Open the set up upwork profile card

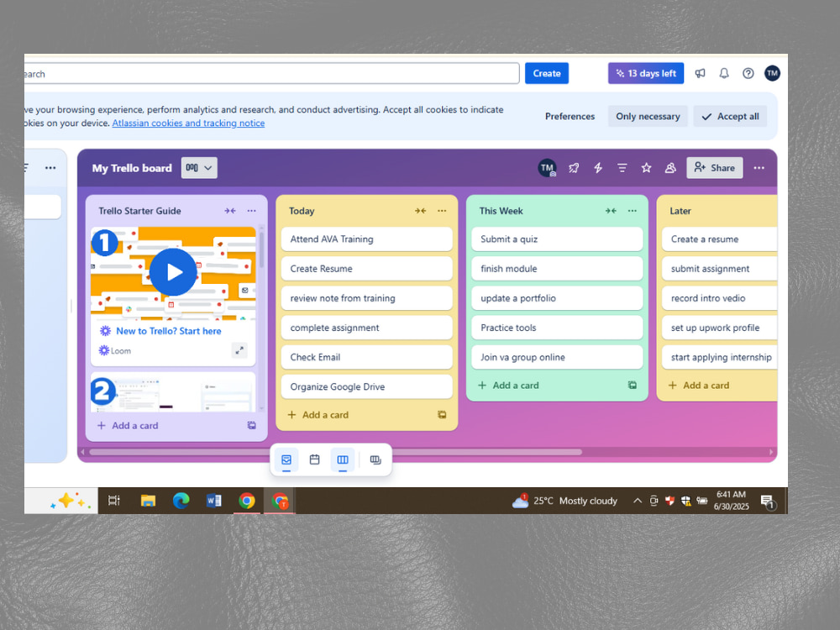coord(719,328)
